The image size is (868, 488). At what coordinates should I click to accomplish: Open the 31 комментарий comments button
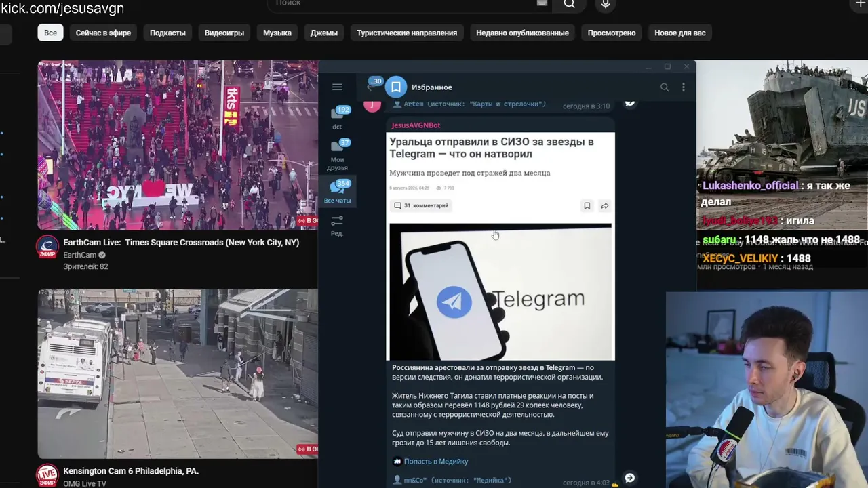tap(421, 205)
